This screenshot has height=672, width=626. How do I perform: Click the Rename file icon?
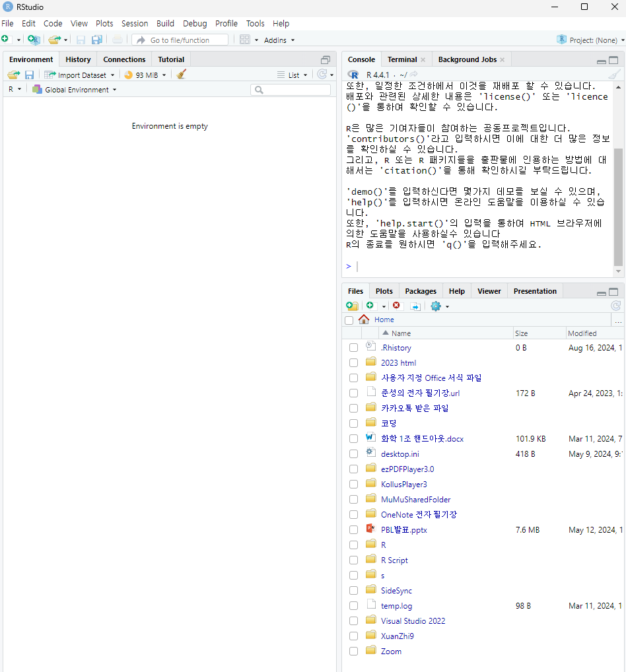pos(415,306)
